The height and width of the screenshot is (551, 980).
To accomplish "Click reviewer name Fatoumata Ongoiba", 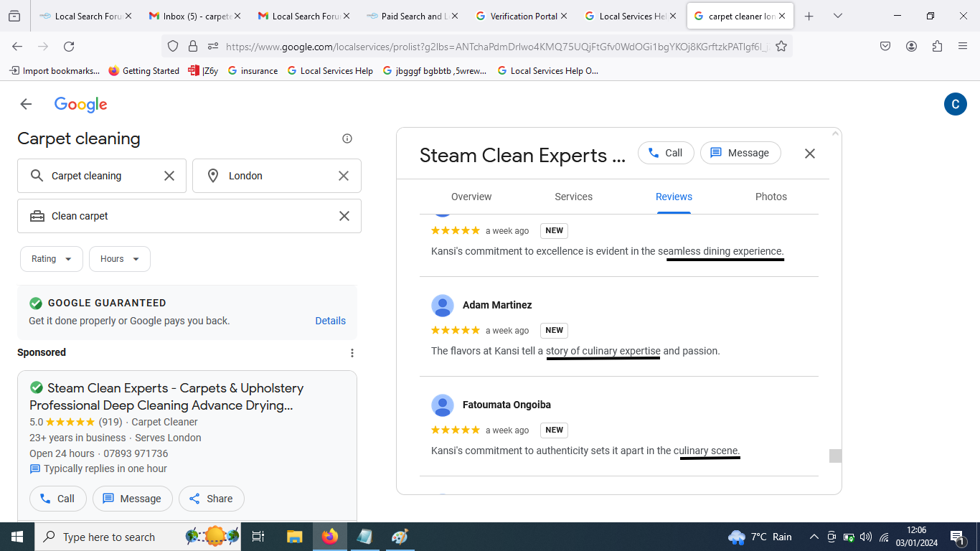I will coord(507,405).
